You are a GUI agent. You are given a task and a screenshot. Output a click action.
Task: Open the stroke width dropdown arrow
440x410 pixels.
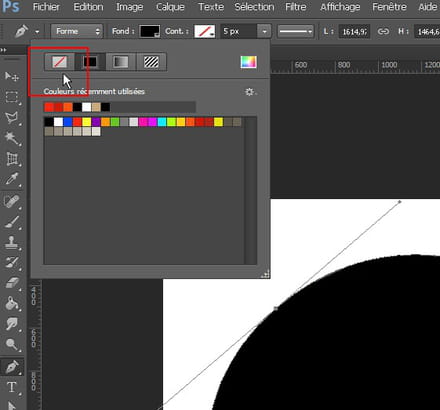(264, 32)
